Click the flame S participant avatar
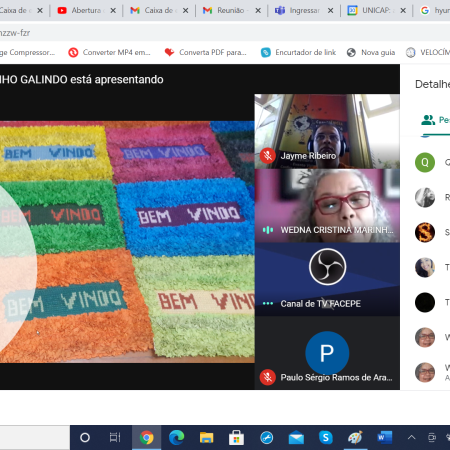 pos(425,232)
